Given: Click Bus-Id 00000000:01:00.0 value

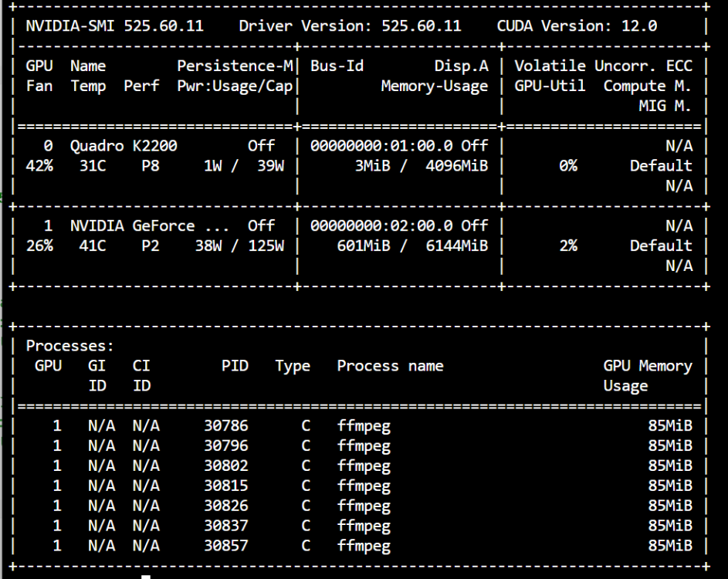Looking at the screenshot, I should pyautogui.click(x=381, y=146).
